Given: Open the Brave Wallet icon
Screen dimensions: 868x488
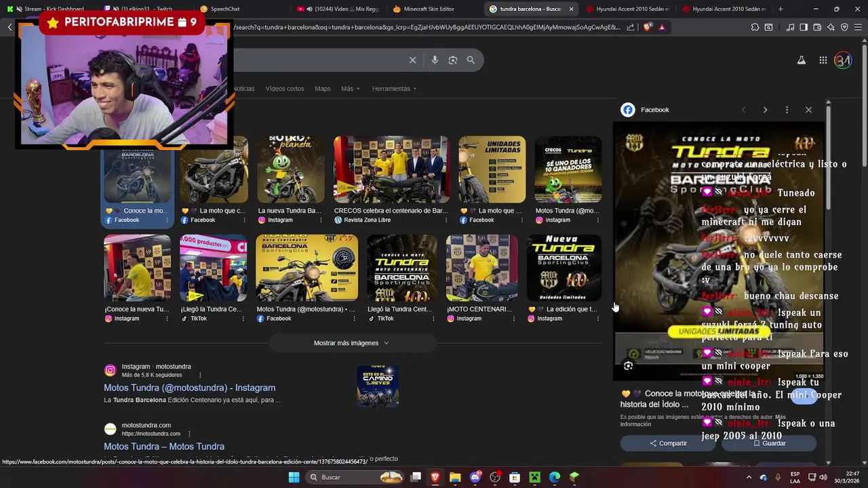Looking at the screenshot, I should [817, 27].
